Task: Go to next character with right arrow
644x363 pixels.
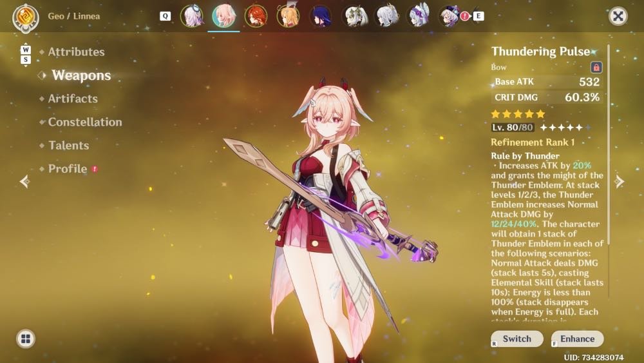Action: tap(620, 181)
